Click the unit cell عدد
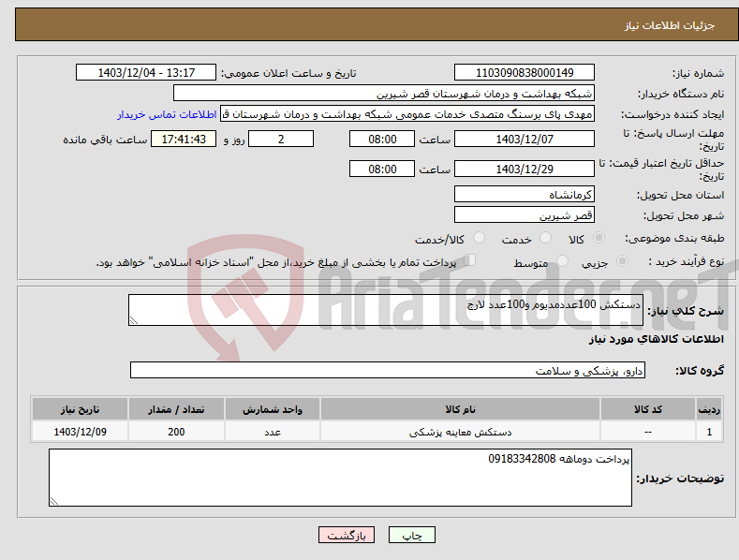The image size is (739, 560). 273,432
